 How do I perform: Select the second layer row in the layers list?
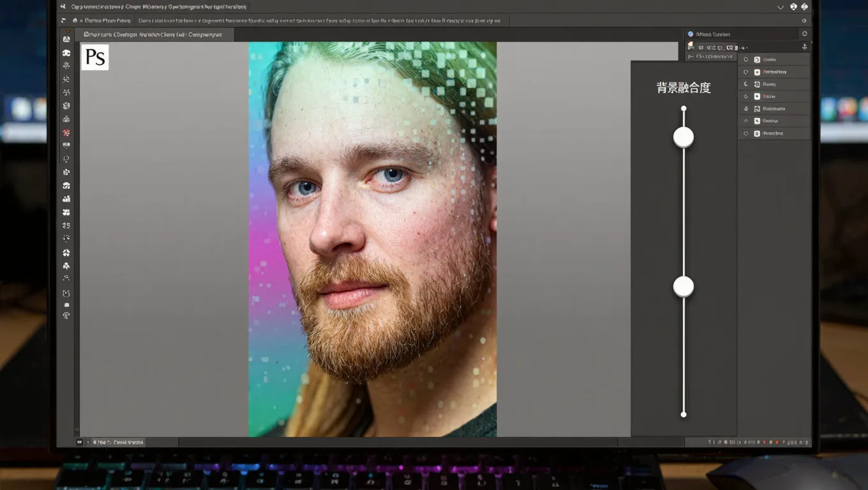point(774,72)
